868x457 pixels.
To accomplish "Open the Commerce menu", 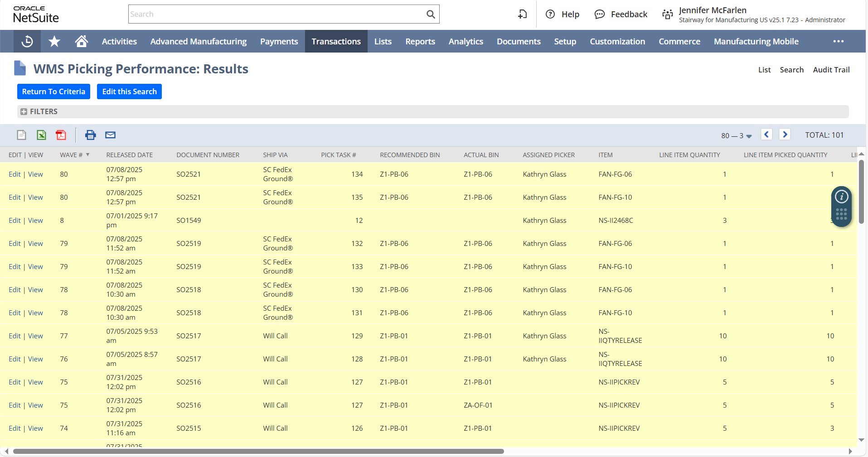I will tap(679, 42).
